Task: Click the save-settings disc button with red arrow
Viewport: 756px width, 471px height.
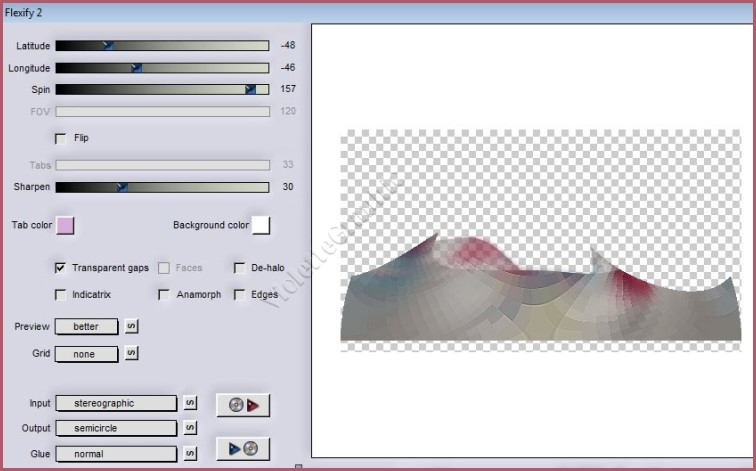Action: coord(243,404)
